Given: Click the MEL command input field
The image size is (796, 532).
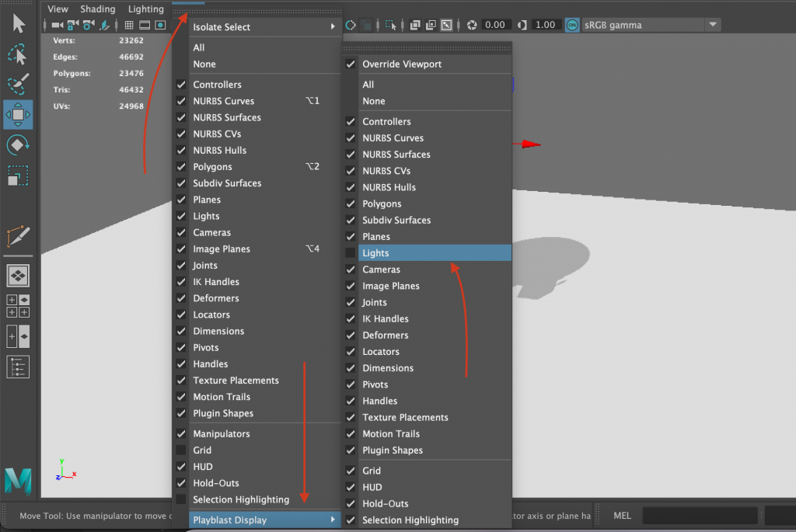Looking at the screenshot, I should 700,515.
